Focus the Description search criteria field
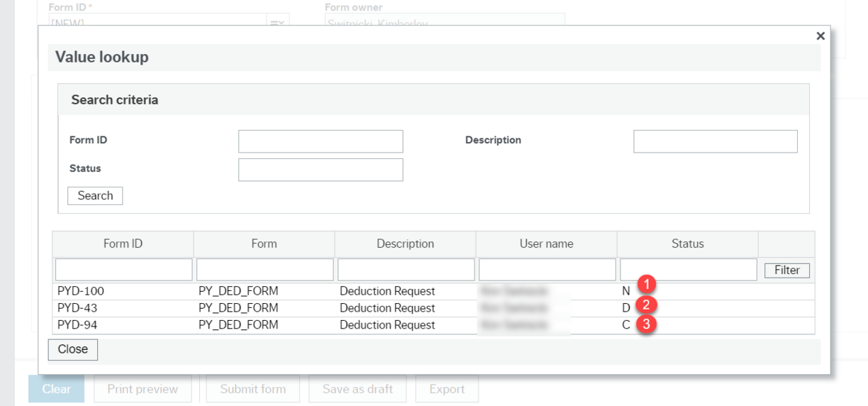The height and width of the screenshot is (406, 868). [715, 141]
